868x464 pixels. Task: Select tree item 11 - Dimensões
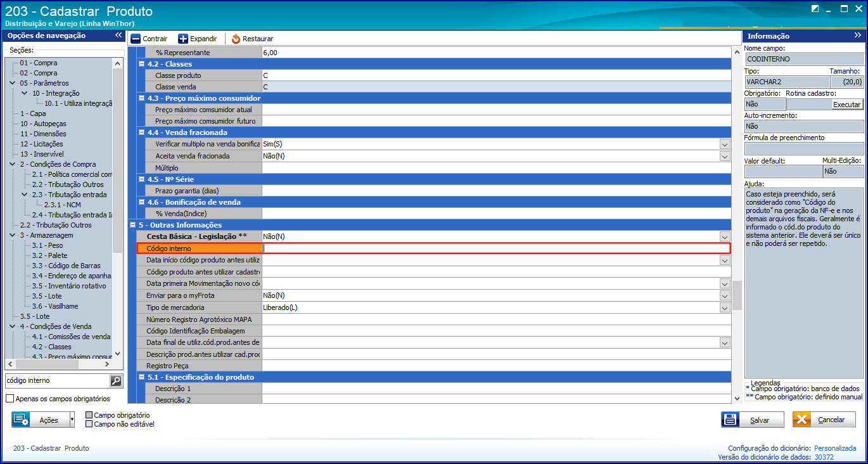click(42, 134)
